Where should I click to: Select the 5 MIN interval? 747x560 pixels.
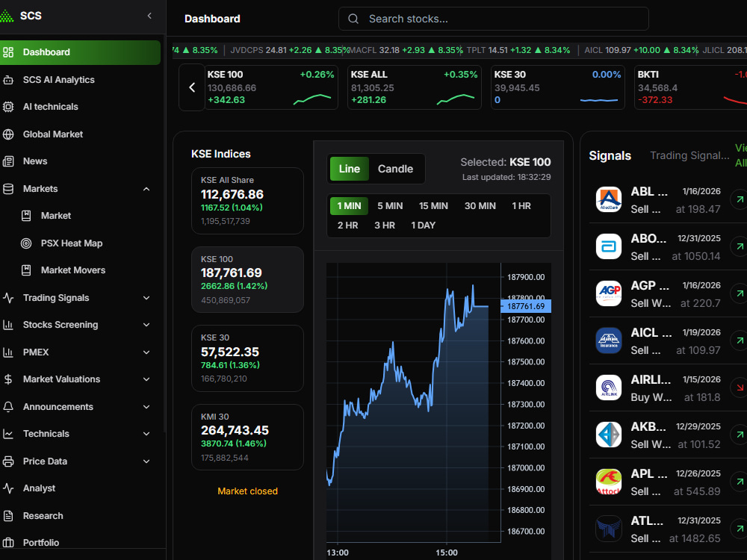tap(390, 206)
